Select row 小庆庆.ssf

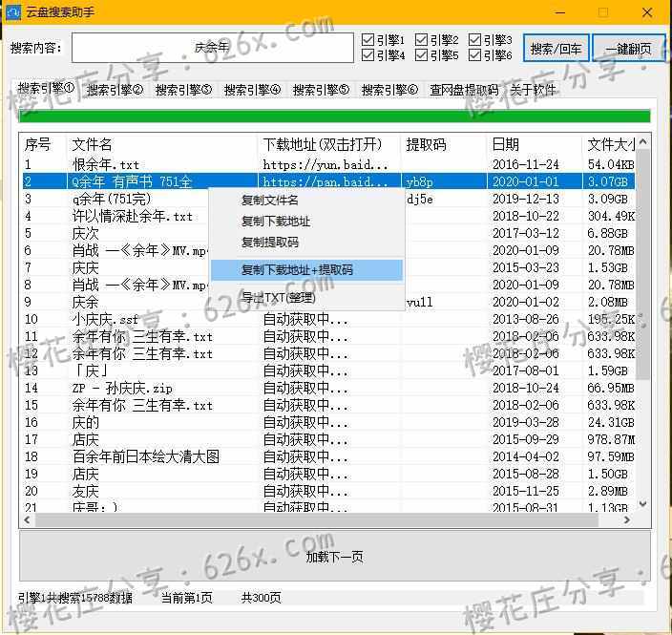328,320
